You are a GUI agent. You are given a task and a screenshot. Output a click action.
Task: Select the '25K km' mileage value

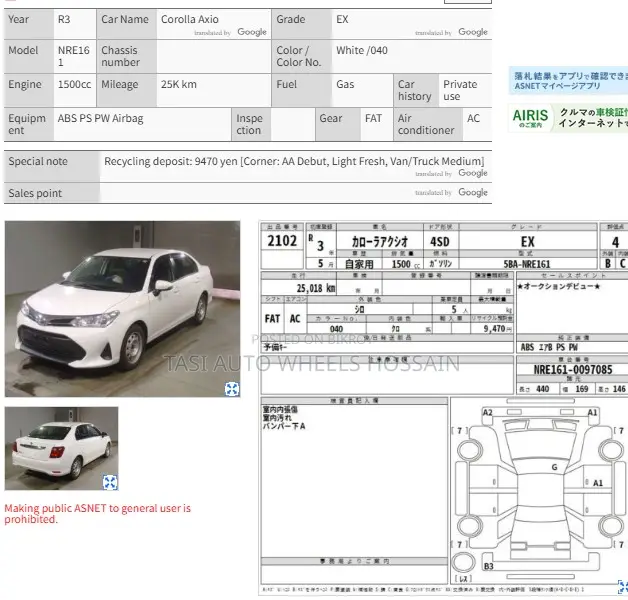pos(179,84)
